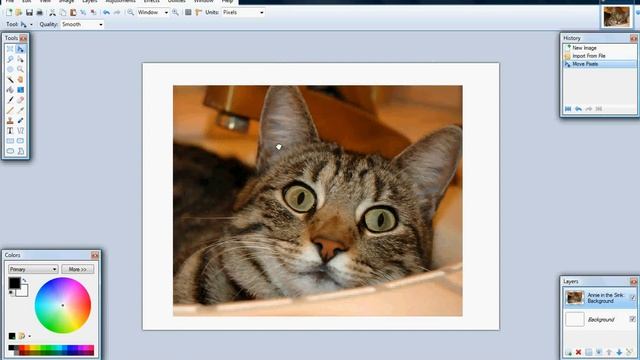Open the Primary color dropdown
The width and height of the screenshot is (640, 360).
click(33, 269)
